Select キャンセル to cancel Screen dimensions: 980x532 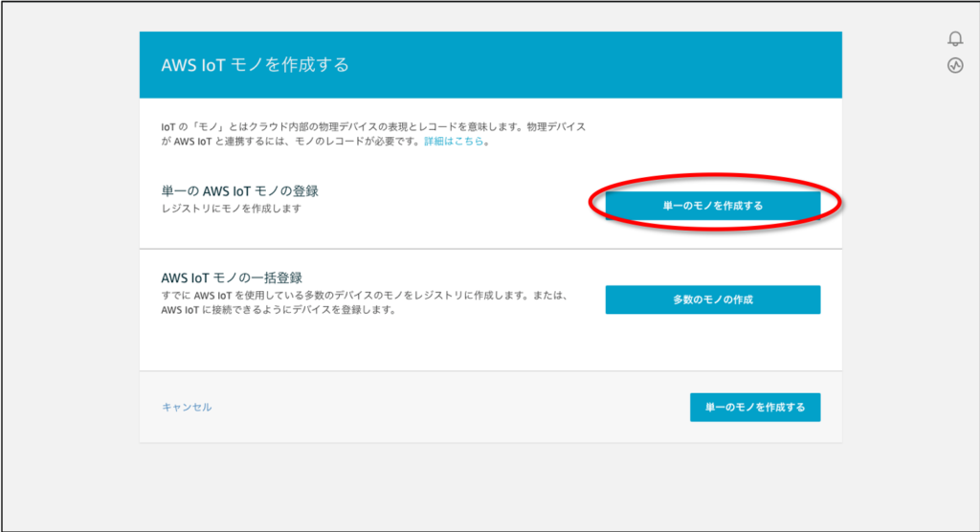[x=187, y=407]
